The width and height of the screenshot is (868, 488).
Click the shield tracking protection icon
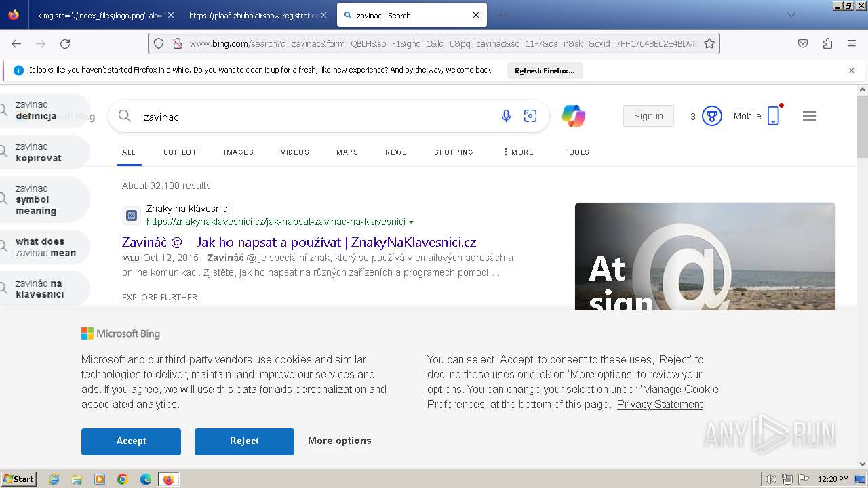tap(159, 43)
